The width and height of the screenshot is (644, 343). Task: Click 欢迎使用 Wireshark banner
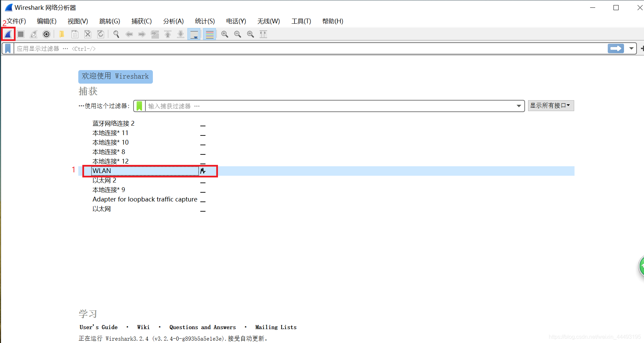point(116,77)
